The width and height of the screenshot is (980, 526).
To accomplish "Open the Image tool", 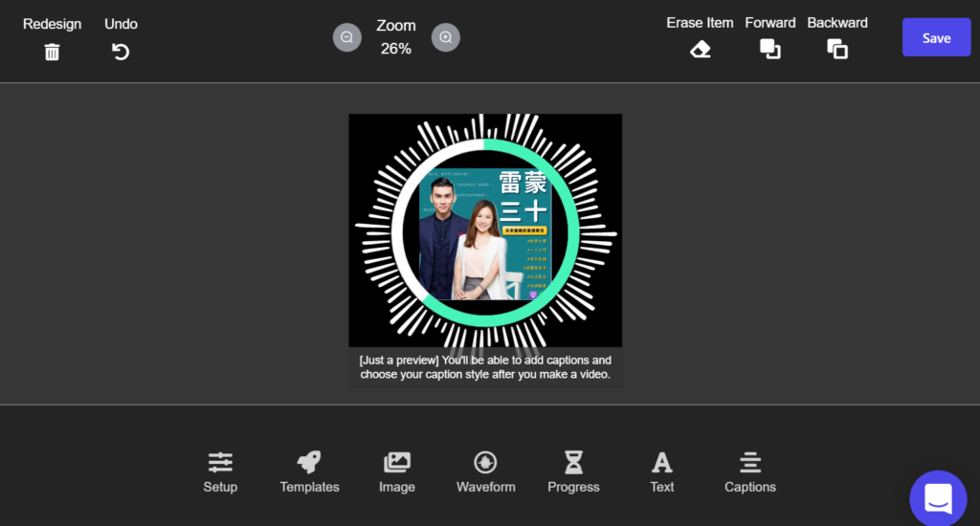I will pos(397,472).
